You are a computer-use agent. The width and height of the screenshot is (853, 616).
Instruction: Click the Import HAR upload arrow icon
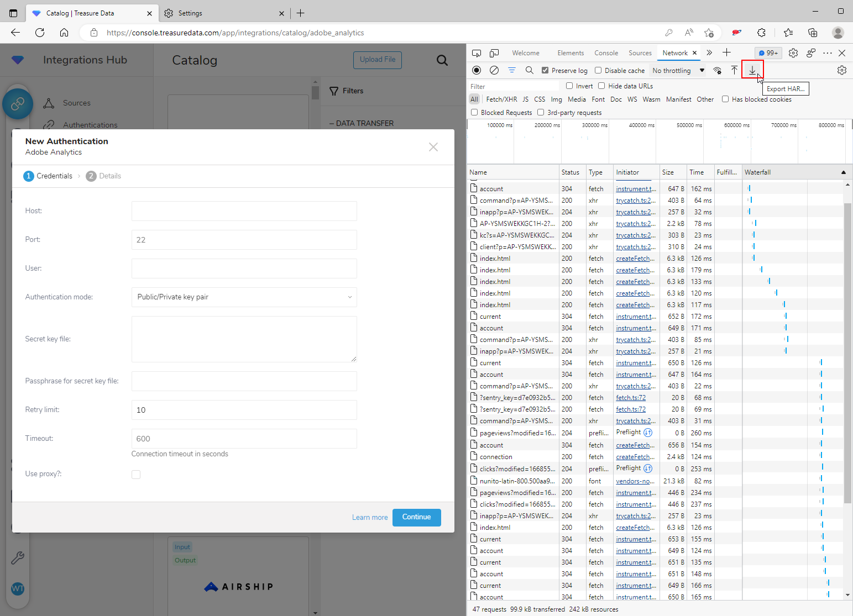pos(734,70)
